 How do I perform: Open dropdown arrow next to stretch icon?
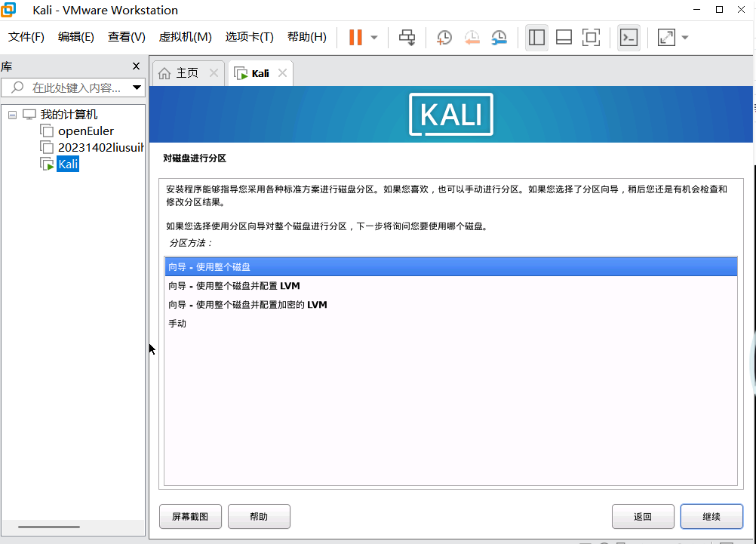pyautogui.click(x=685, y=38)
